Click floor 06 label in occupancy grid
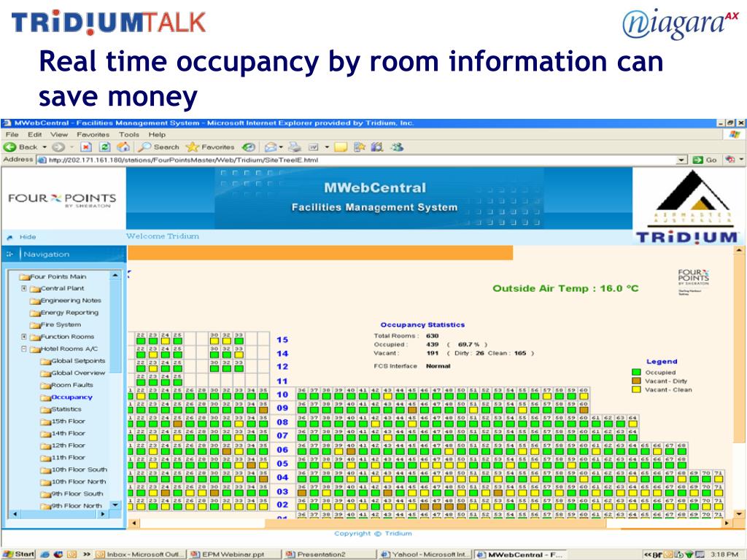 pyautogui.click(x=282, y=449)
